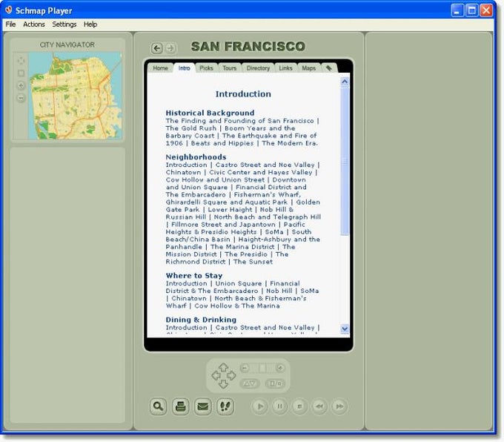
Task: Open the Maps tab
Action: click(309, 68)
